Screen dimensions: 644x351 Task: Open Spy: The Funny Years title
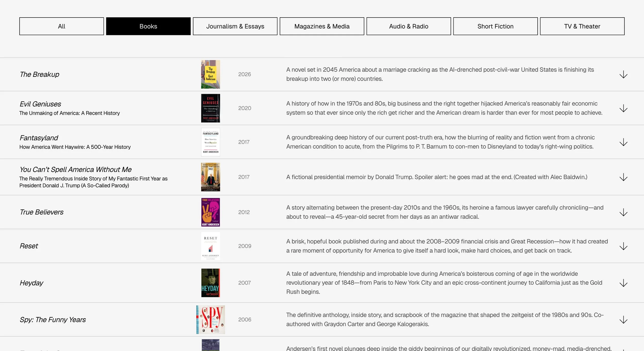[x=53, y=320]
